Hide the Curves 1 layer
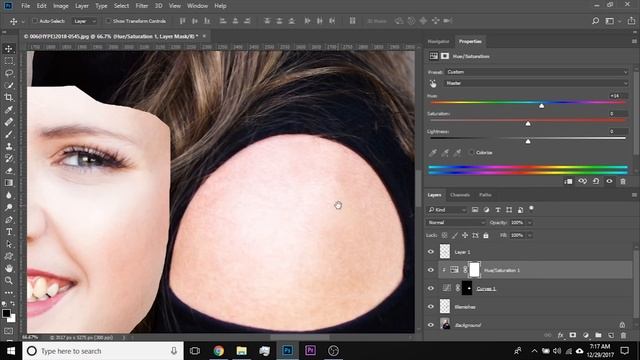The height and width of the screenshot is (360, 640). point(431,288)
